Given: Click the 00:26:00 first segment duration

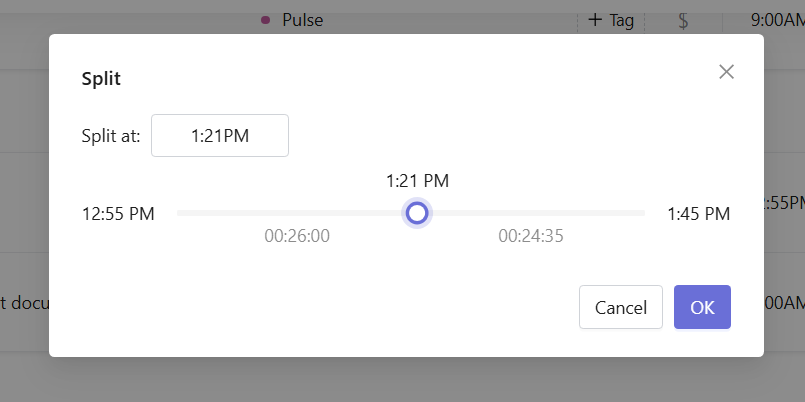Looking at the screenshot, I should pyautogui.click(x=297, y=236).
